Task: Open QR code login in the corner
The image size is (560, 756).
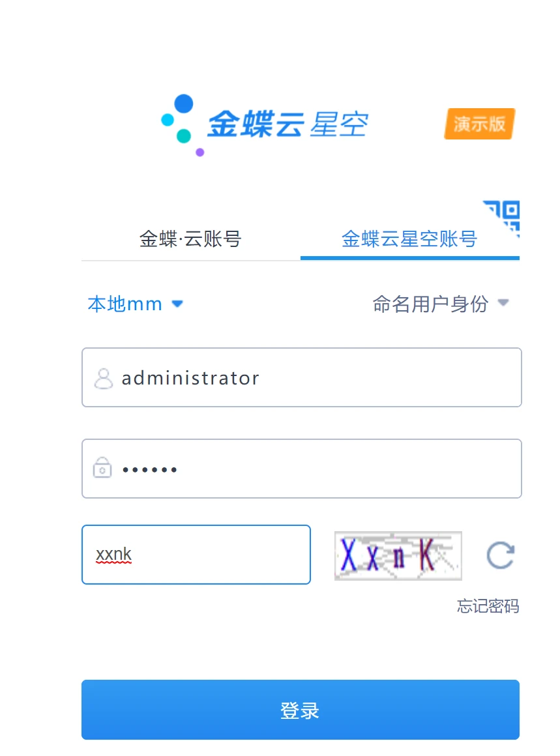Action: [504, 216]
